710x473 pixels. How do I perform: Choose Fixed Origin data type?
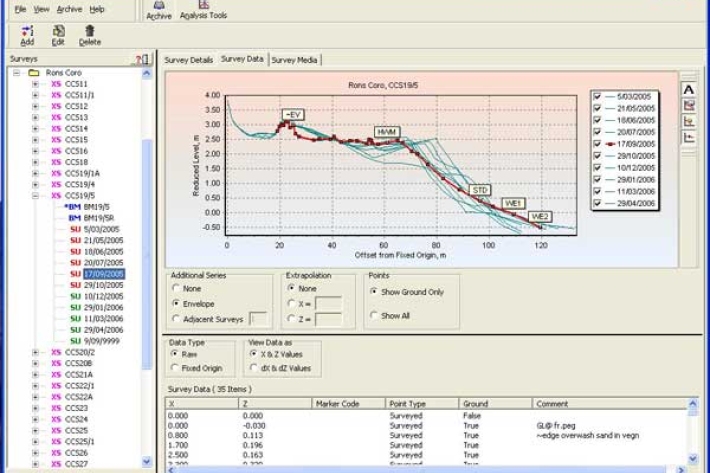177,368
